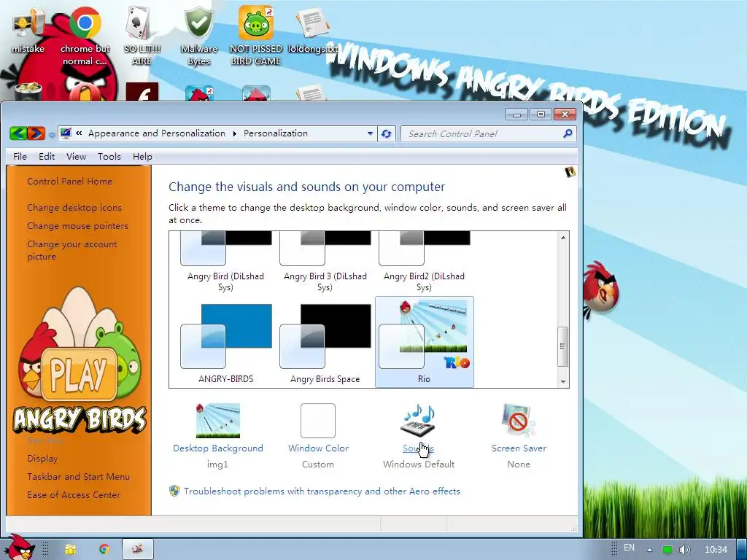Click the 'Desktop Background' link
Image resolution: width=747 pixels, height=560 pixels.
(217, 448)
